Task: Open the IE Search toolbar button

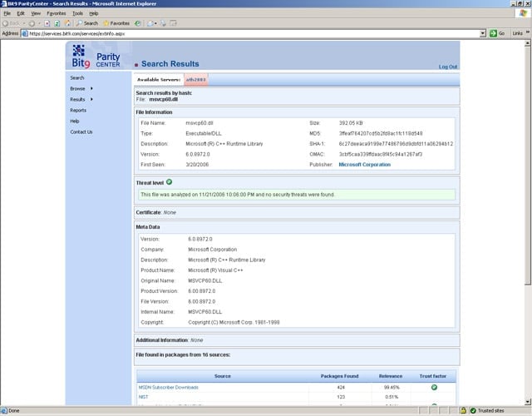Action: pos(87,23)
